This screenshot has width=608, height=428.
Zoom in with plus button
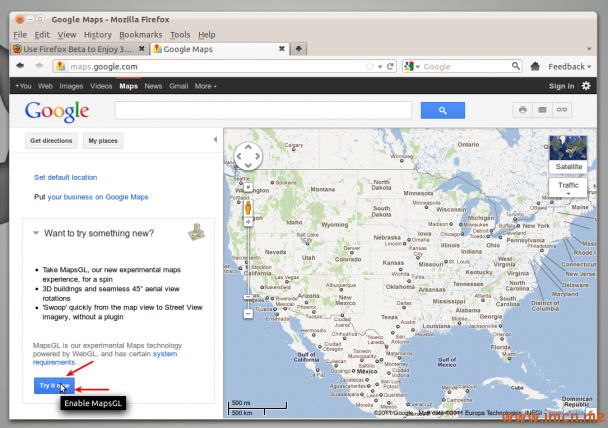[248, 222]
